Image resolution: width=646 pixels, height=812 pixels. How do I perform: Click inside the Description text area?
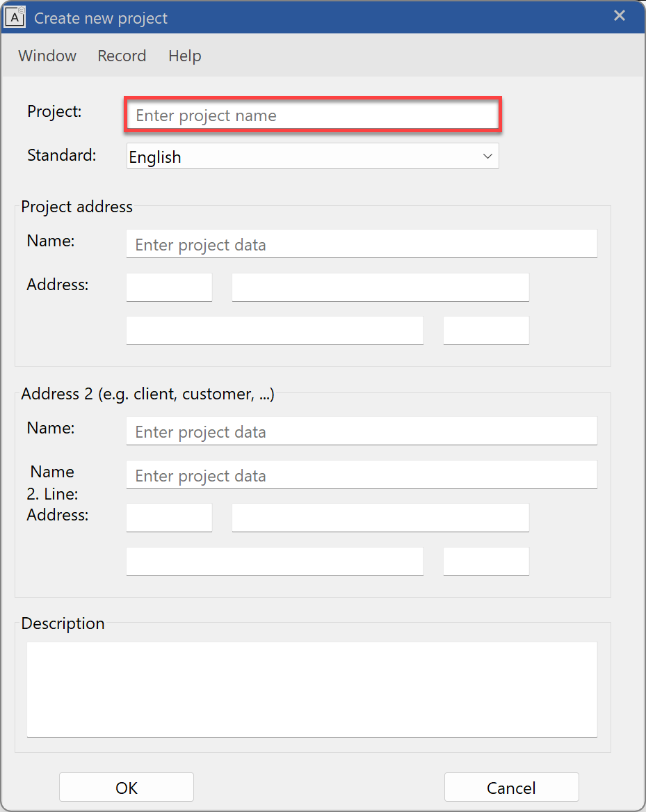coord(312,688)
